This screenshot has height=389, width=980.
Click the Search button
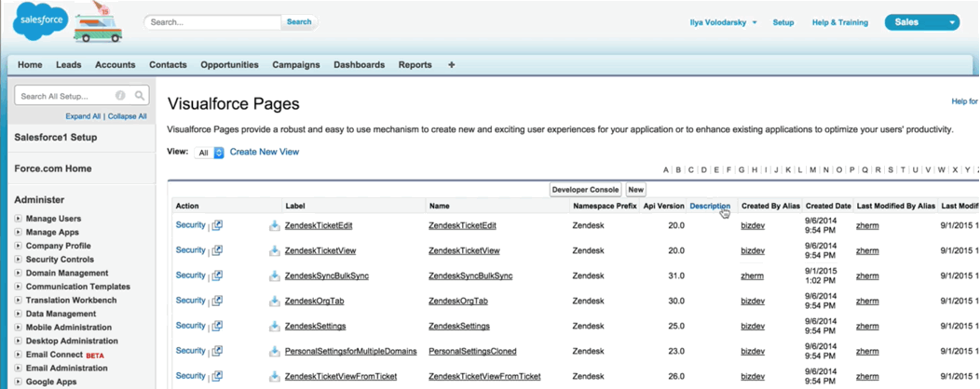click(299, 21)
